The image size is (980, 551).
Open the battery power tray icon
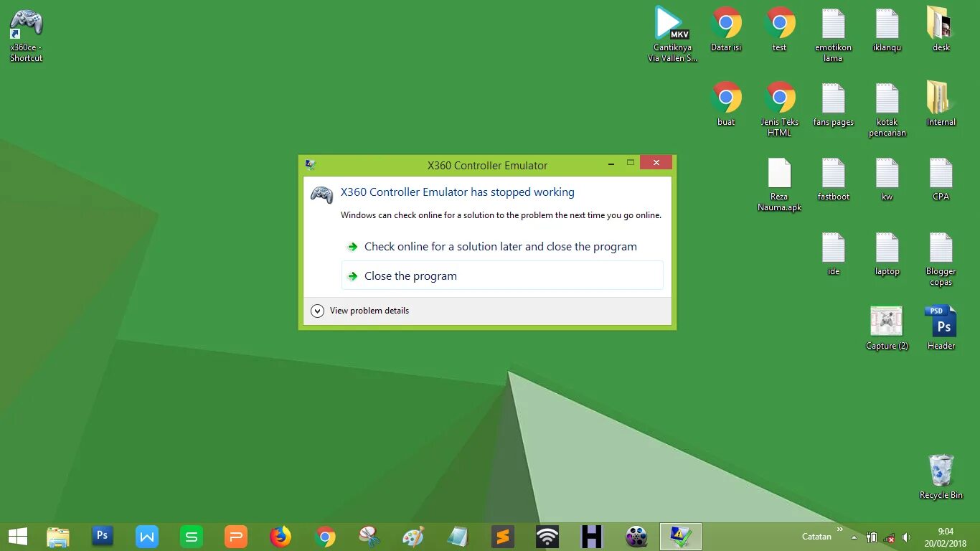pyautogui.click(x=872, y=537)
